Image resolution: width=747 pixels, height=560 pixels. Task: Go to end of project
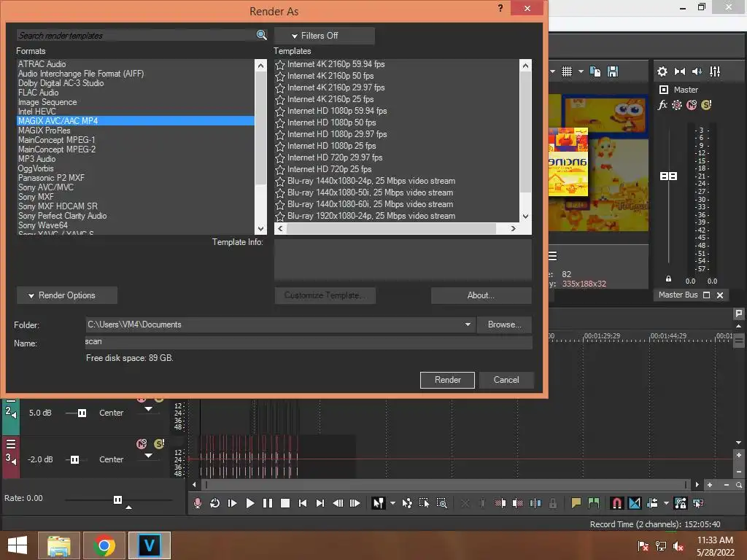click(320, 503)
